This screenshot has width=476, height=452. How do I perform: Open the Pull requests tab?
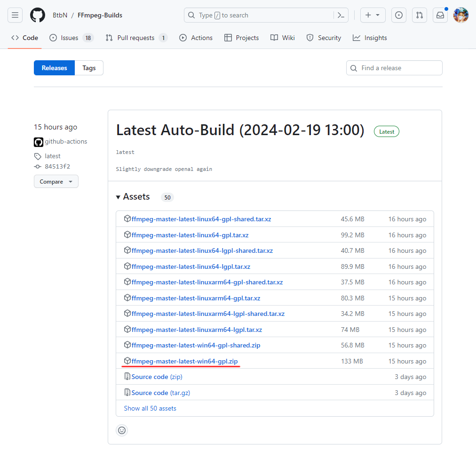(x=136, y=38)
